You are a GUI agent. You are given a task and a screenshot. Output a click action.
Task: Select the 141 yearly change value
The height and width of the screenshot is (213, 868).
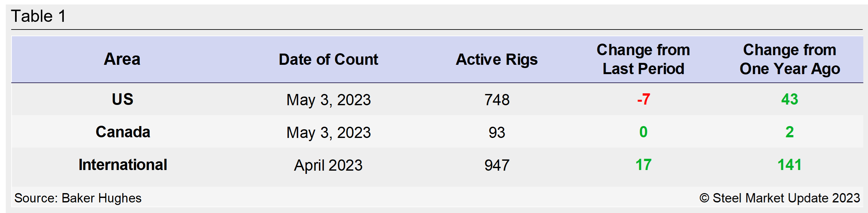[x=789, y=165]
